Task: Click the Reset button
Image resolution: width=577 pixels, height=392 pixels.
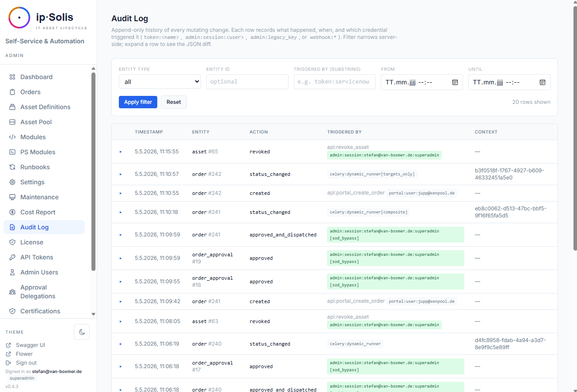Action: point(174,102)
